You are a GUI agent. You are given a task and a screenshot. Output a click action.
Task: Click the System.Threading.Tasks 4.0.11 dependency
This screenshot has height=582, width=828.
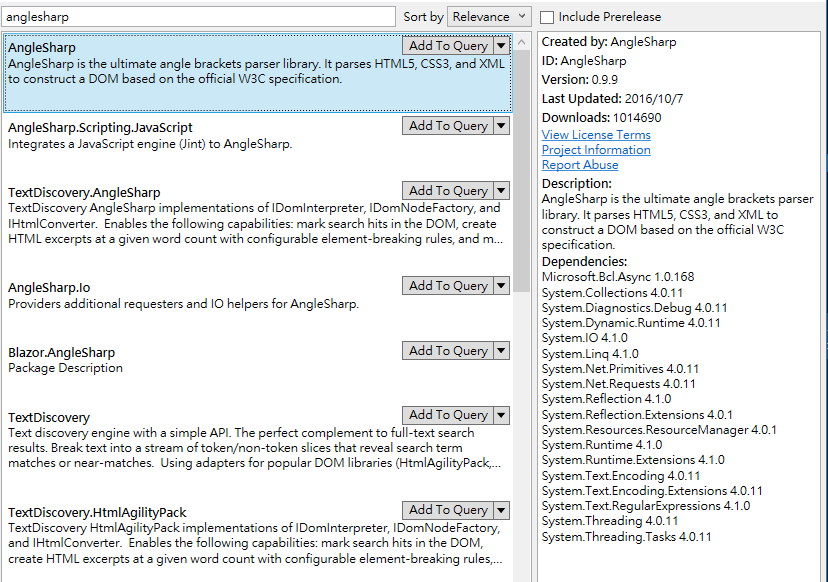point(626,537)
